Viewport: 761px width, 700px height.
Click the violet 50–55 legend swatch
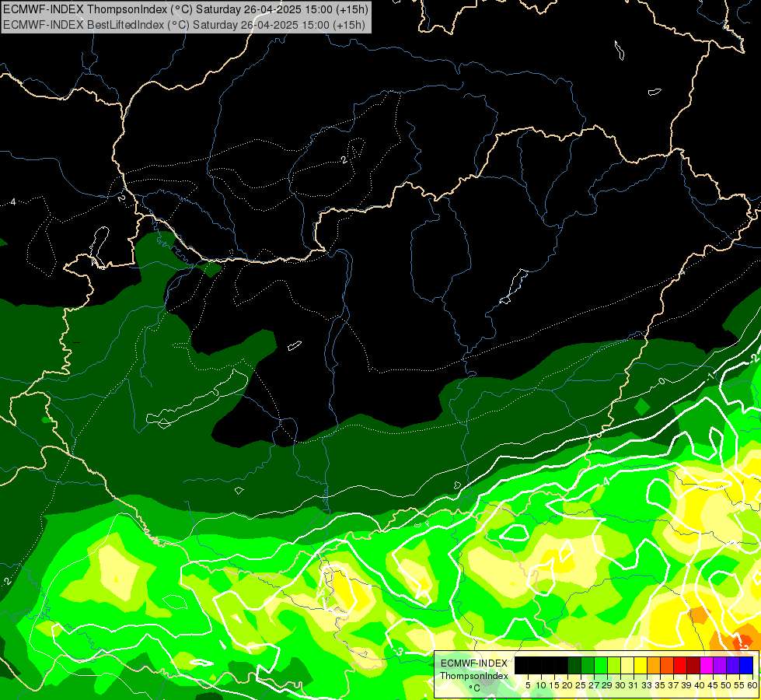tap(733, 665)
